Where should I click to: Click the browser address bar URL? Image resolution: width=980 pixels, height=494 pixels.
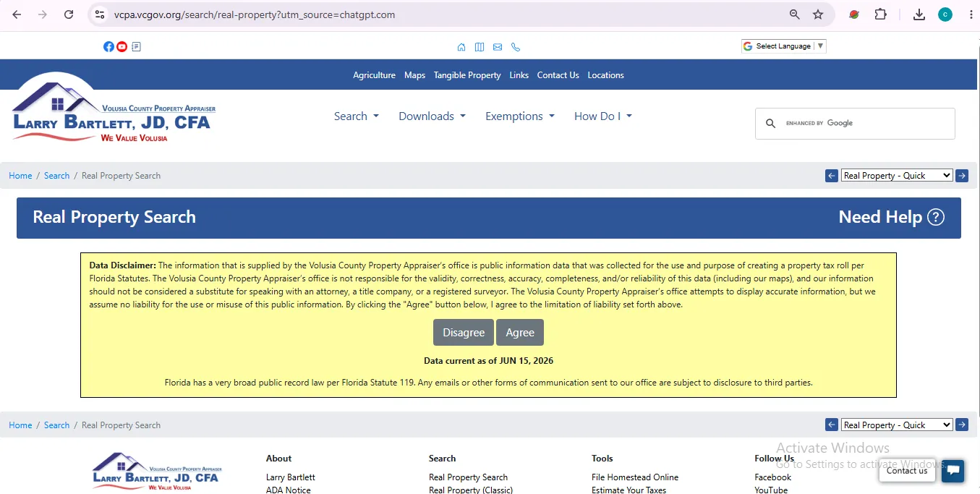click(255, 14)
